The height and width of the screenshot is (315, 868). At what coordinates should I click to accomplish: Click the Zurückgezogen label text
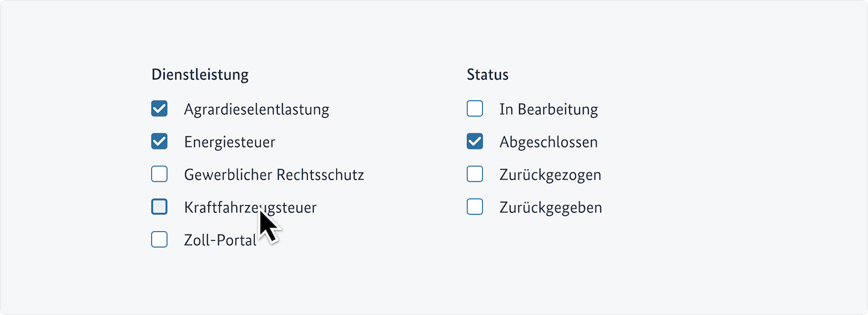pyautogui.click(x=550, y=175)
